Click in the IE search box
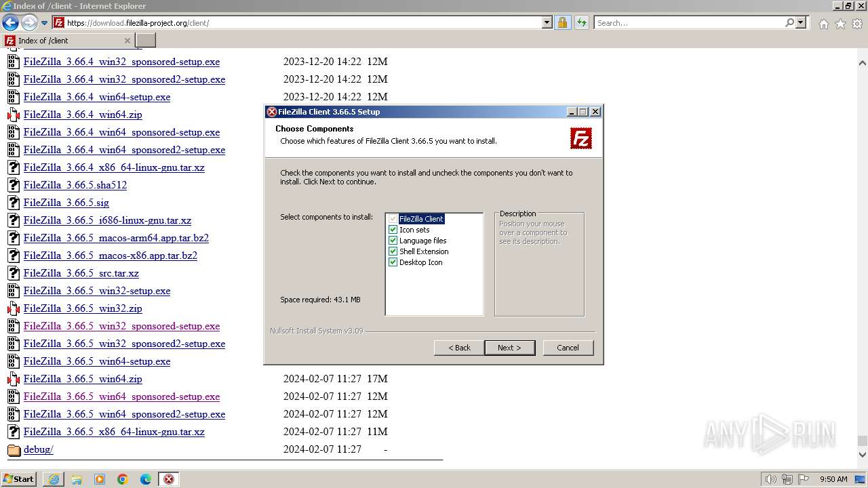 [x=689, y=22]
